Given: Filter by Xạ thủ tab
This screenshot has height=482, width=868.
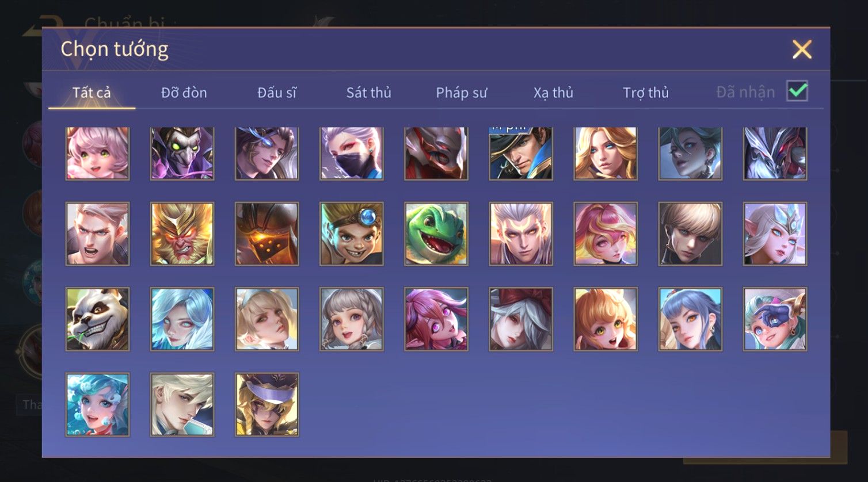Looking at the screenshot, I should click(553, 93).
